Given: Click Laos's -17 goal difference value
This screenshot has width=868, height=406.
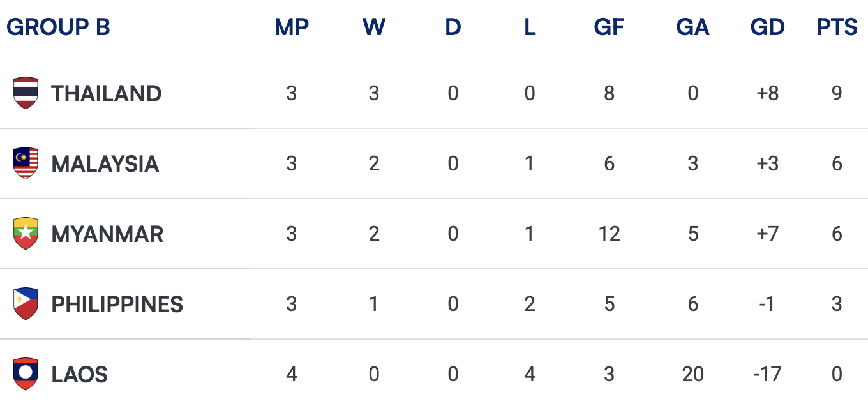Looking at the screenshot, I should coord(767,375).
